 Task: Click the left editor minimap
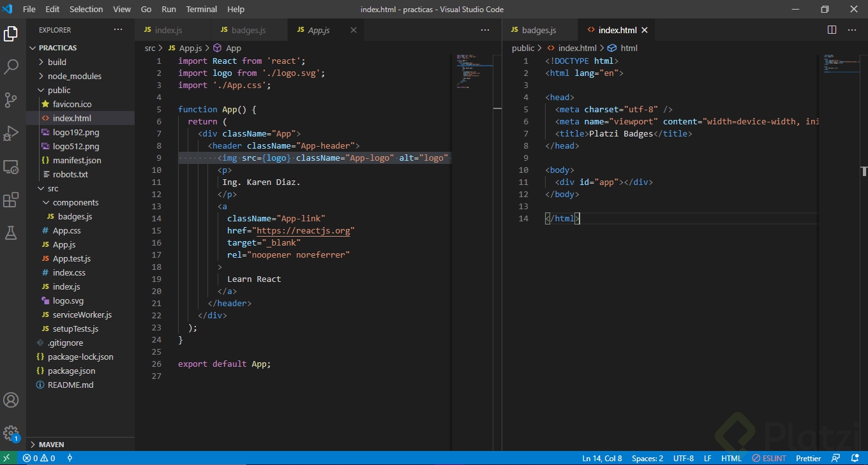point(472,70)
